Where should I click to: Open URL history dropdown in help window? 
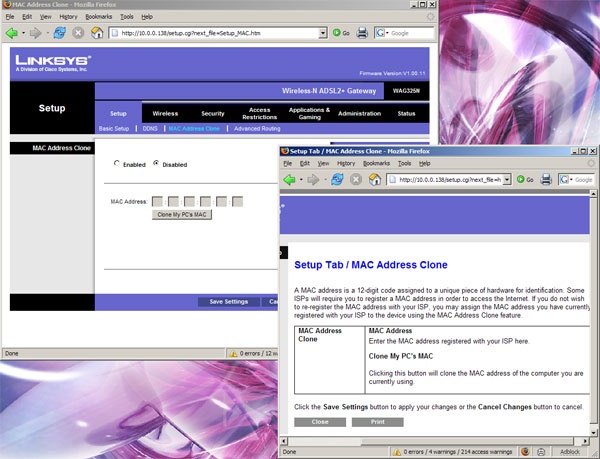tap(507, 179)
